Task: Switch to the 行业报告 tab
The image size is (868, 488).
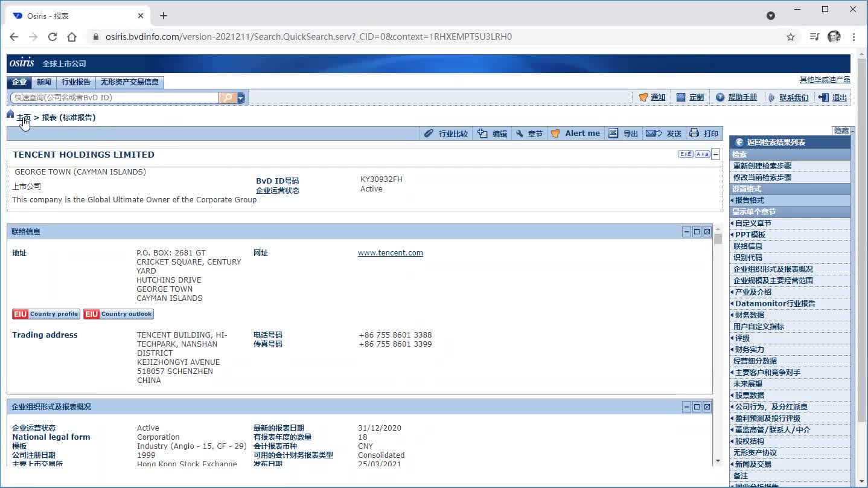Action: (76, 82)
